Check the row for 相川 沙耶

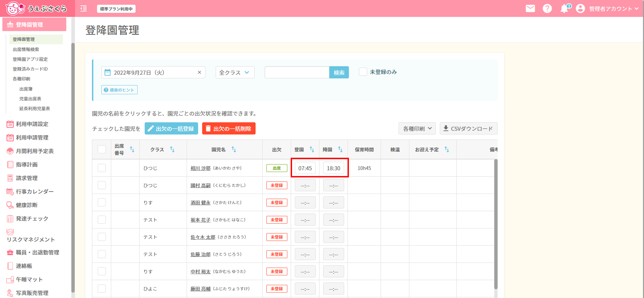click(x=102, y=168)
